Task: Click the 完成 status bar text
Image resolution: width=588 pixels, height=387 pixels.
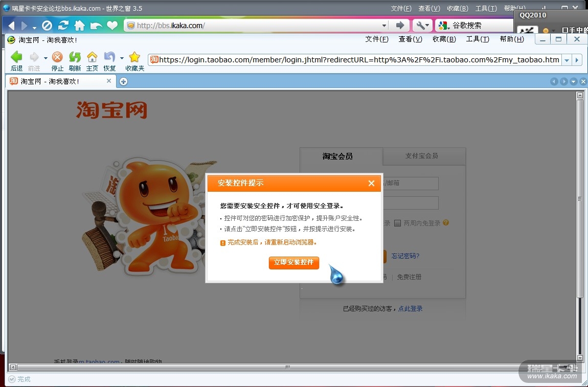Action: [x=24, y=379]
